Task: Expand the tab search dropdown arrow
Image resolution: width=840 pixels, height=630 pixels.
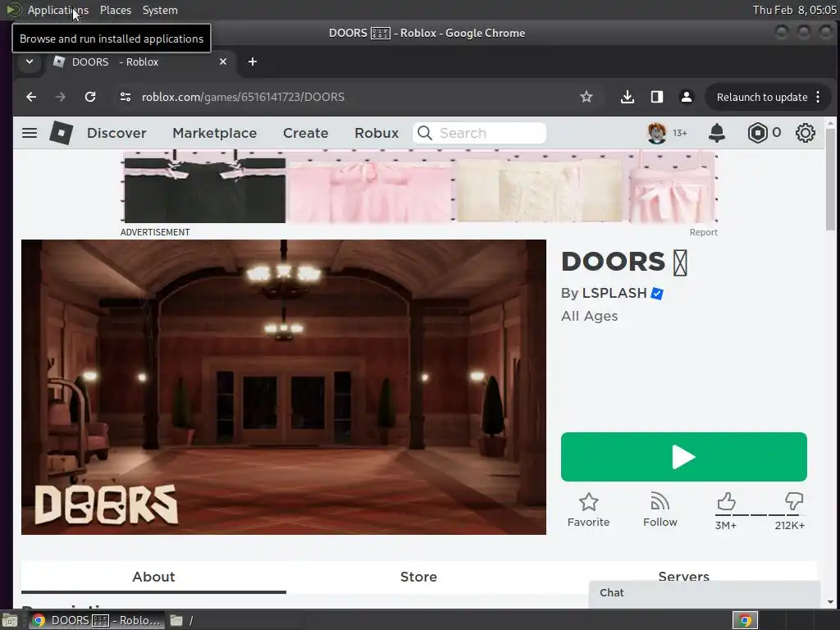Action: 30,62
